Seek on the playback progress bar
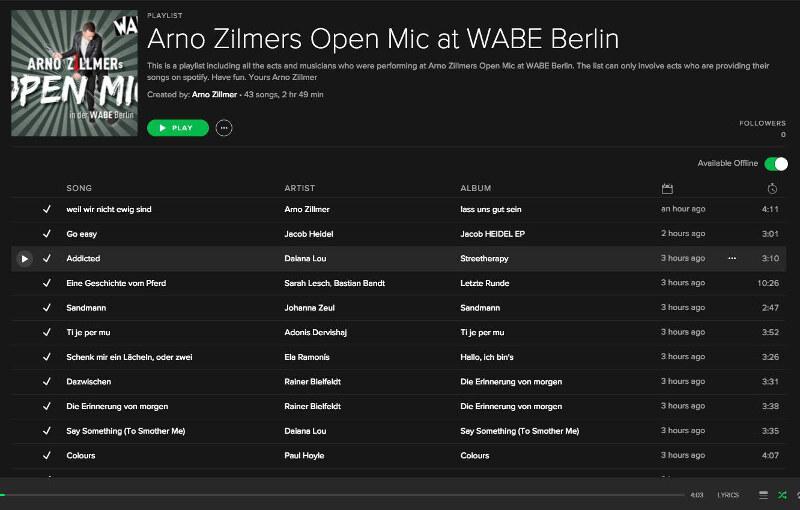Image resolution: width=800 pixels, height=510 pixels. 342,495
